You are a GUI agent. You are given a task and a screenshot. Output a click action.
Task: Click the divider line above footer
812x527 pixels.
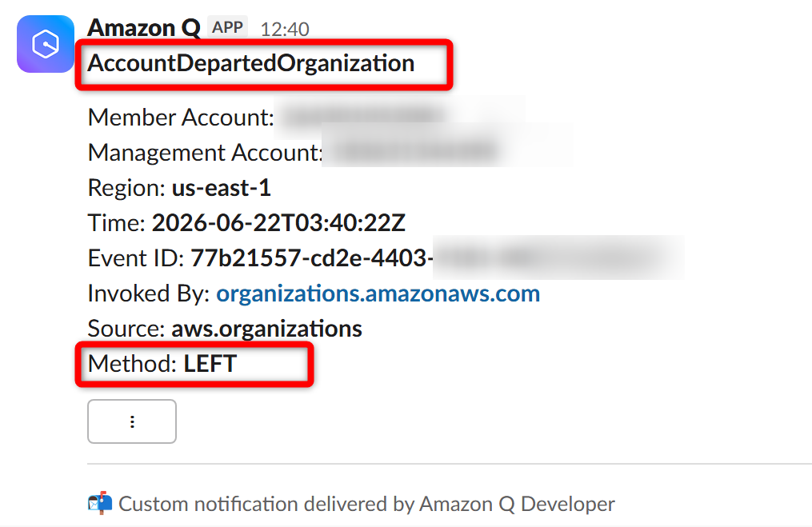point(450,464)
